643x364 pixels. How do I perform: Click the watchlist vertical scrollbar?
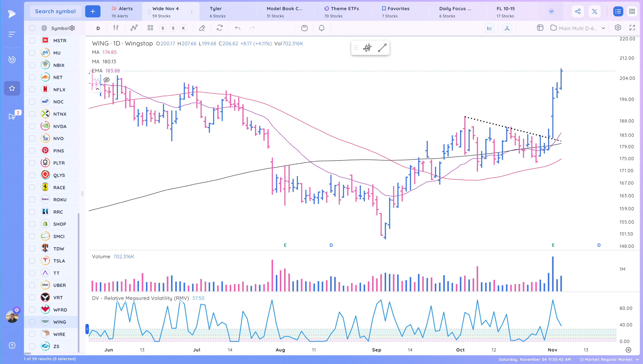pos(79,283)
